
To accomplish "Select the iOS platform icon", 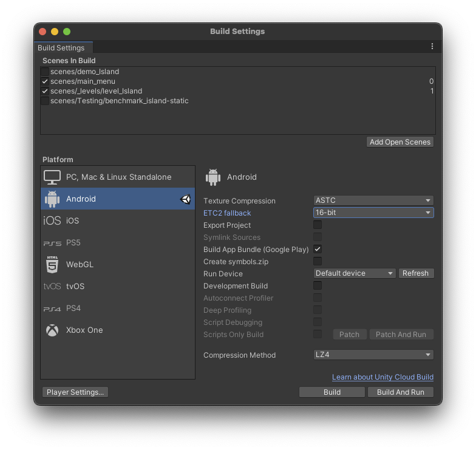I will [x=52, y=220].
